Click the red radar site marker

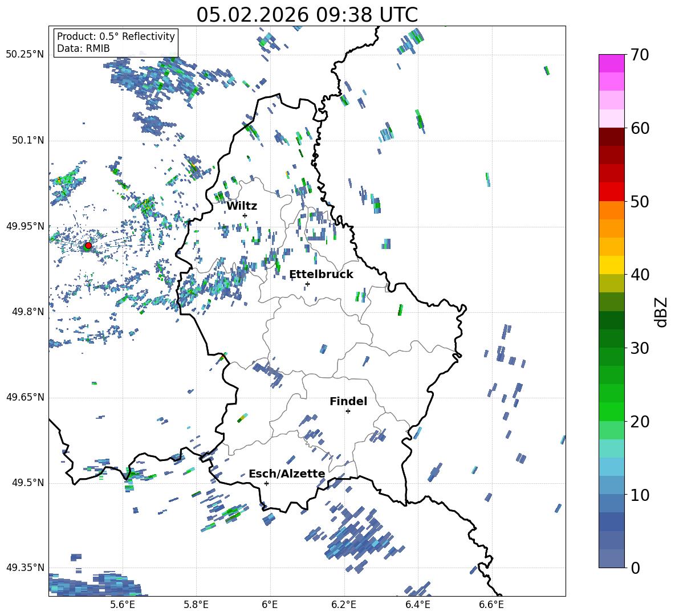[88, 246]
